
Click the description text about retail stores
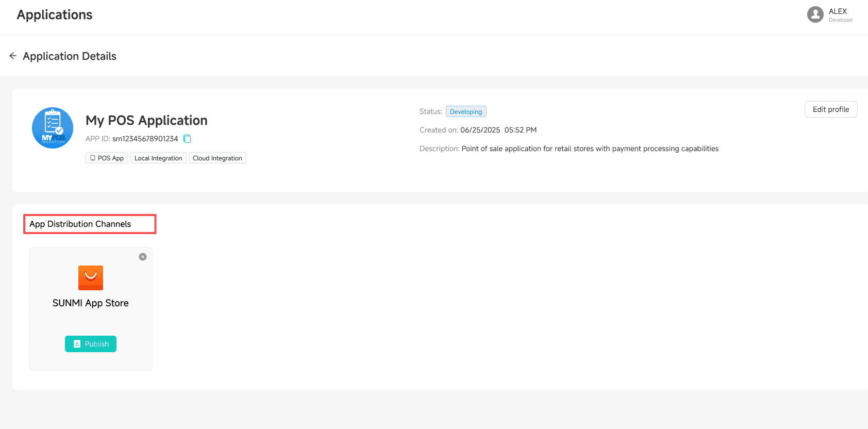[590, 148]
